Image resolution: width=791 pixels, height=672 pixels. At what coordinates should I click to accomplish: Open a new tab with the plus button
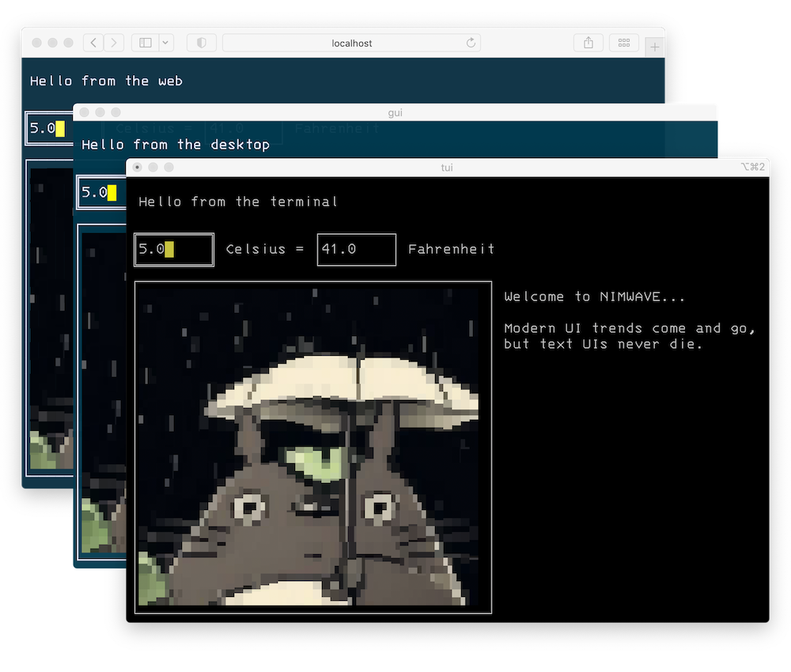point(654,47)
